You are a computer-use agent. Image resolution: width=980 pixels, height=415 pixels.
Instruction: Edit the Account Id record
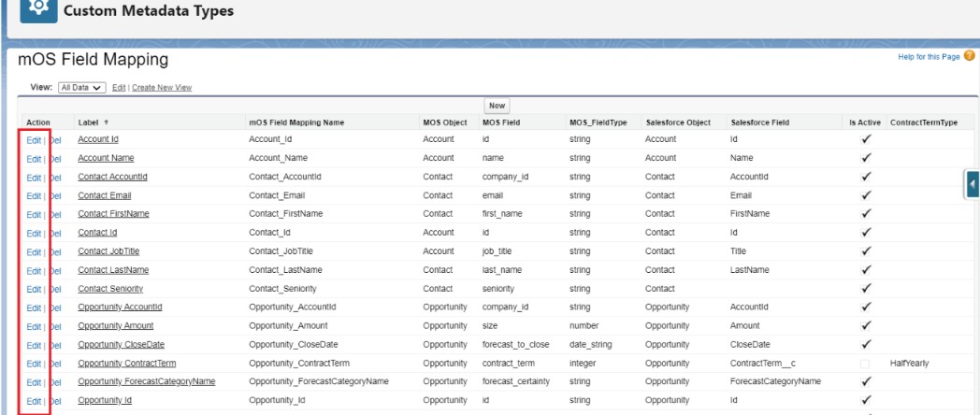pos(34,140)
